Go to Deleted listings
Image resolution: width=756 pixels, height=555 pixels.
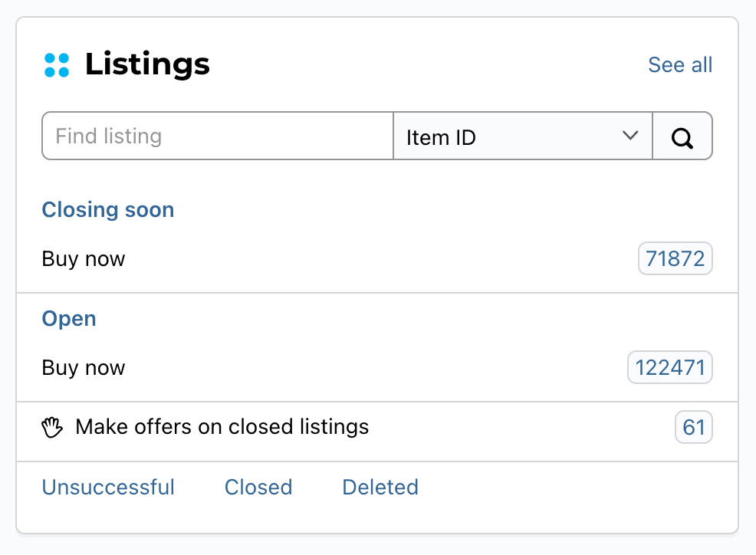[x=380, y=487]
